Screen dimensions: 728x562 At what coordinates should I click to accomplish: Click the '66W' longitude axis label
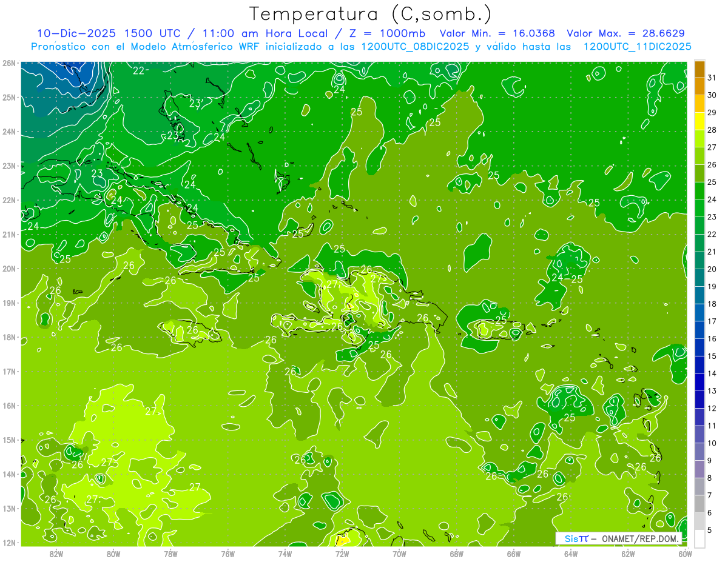(x=514, y=554)
